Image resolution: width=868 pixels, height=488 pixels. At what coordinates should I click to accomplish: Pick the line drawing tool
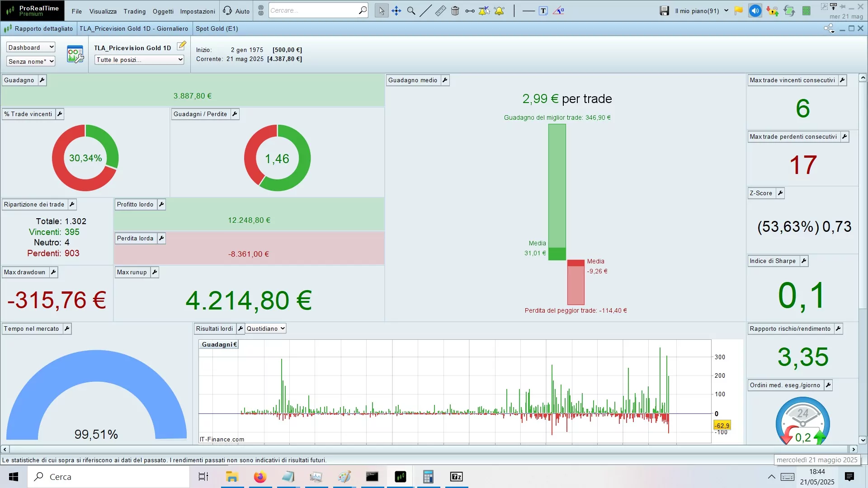425,11
